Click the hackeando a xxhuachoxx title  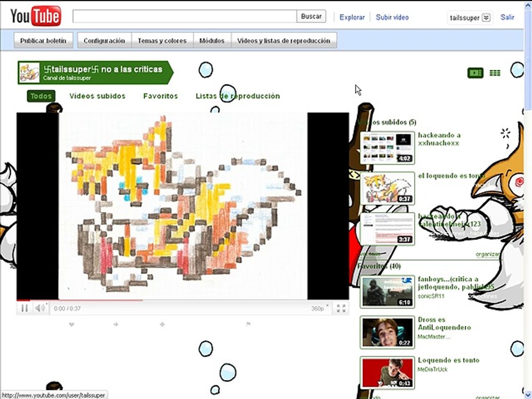point(439,139)
